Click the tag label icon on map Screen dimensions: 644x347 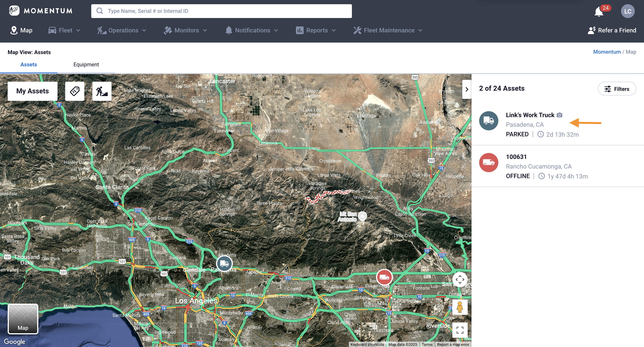[75, 91]
